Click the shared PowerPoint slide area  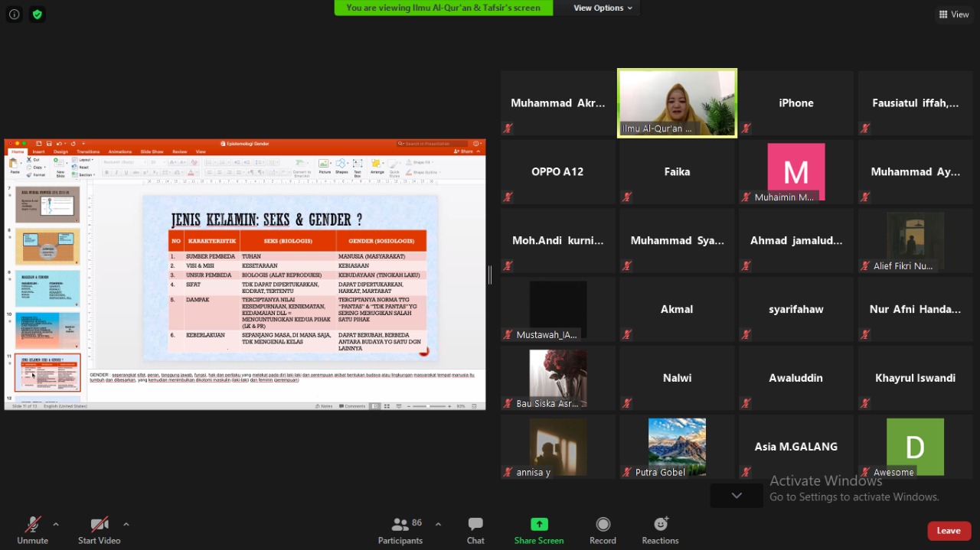(290, 277)
